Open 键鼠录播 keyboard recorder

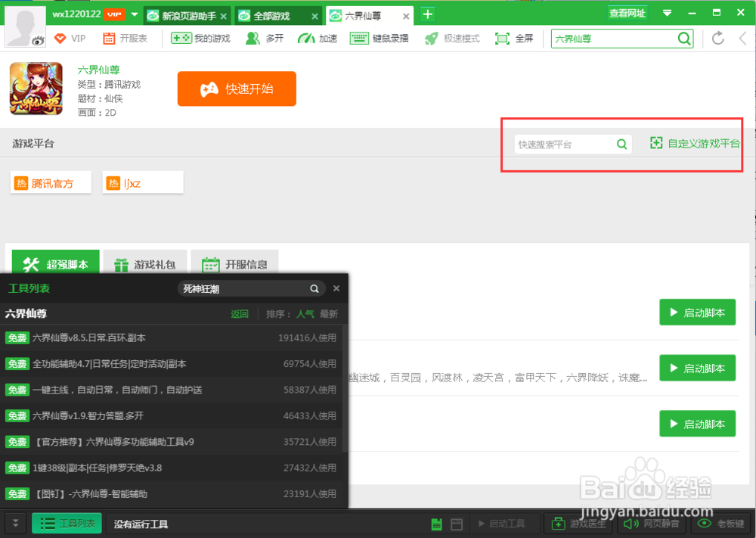click(x=379, y=39)
